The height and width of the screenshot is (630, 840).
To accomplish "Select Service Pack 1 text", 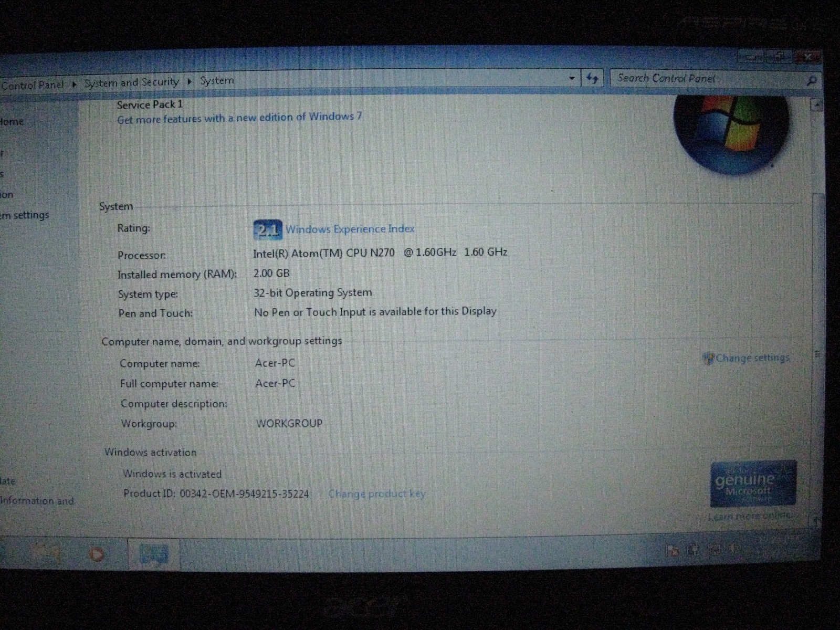I will tap(150, 104).
